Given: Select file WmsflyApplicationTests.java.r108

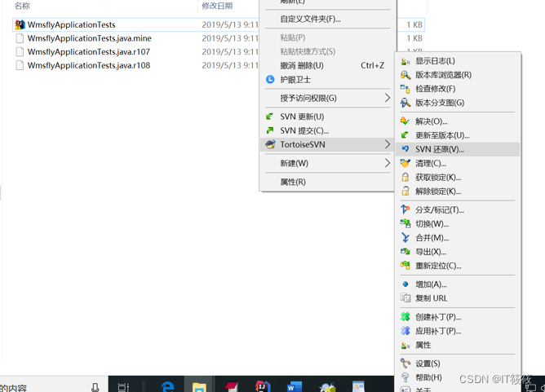Looking at the screenshot, I should pyautogui.click(x=89, y=65).
